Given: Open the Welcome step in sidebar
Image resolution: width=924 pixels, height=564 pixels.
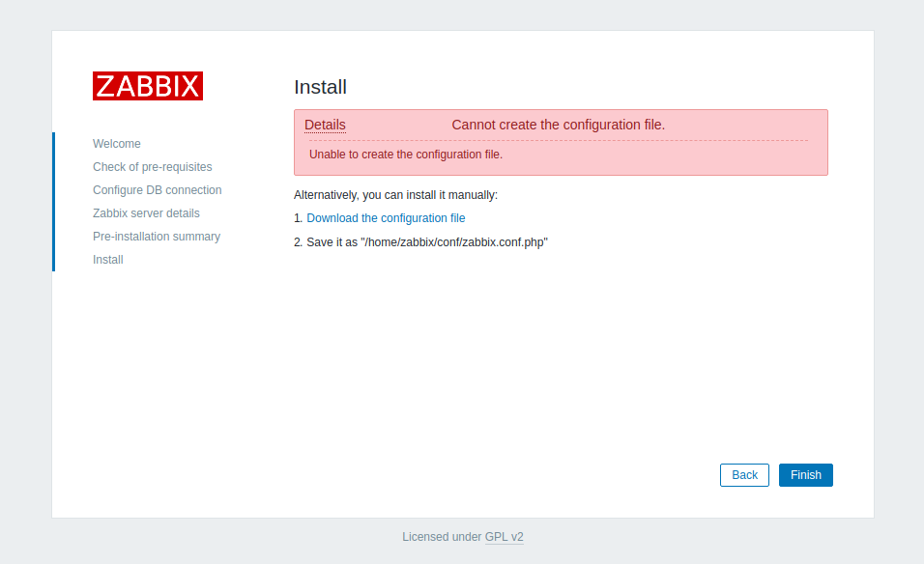Looking at the screenshot, I should [116, 143].
